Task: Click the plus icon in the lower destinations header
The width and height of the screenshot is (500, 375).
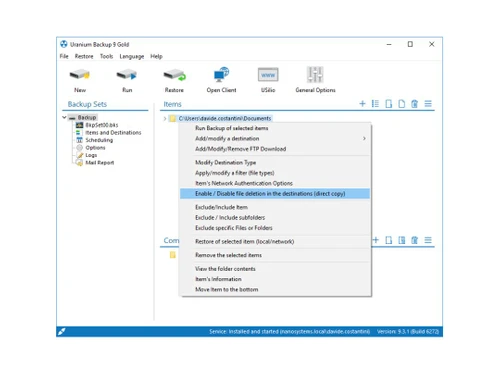Action: [x=376, y=240]
